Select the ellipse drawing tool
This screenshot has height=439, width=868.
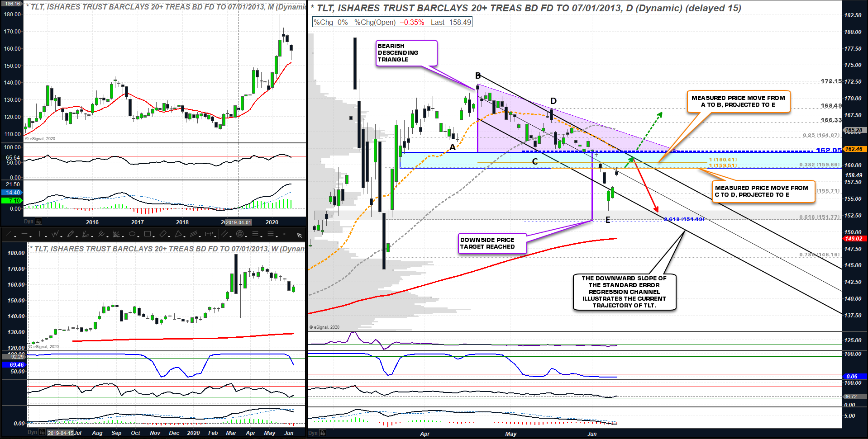point(132,234)
